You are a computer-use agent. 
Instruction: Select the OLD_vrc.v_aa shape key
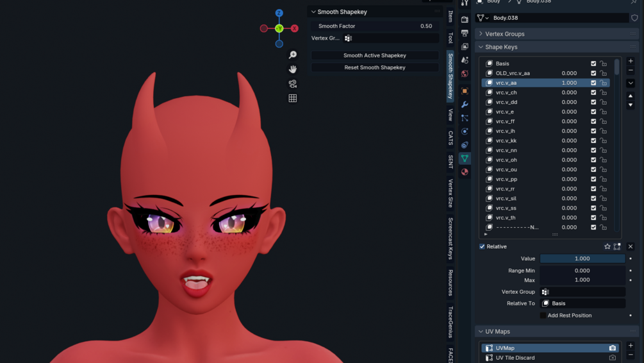click(x=545, y=73)
